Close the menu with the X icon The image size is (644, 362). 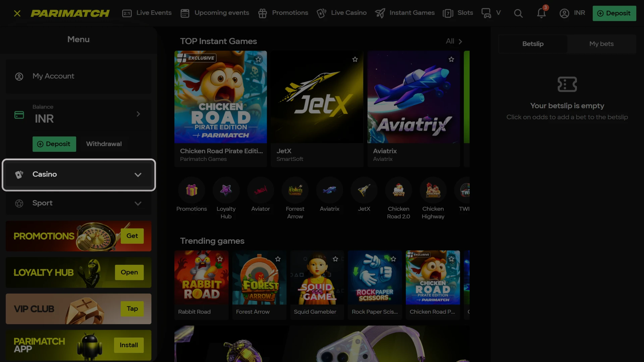[17, 13]
